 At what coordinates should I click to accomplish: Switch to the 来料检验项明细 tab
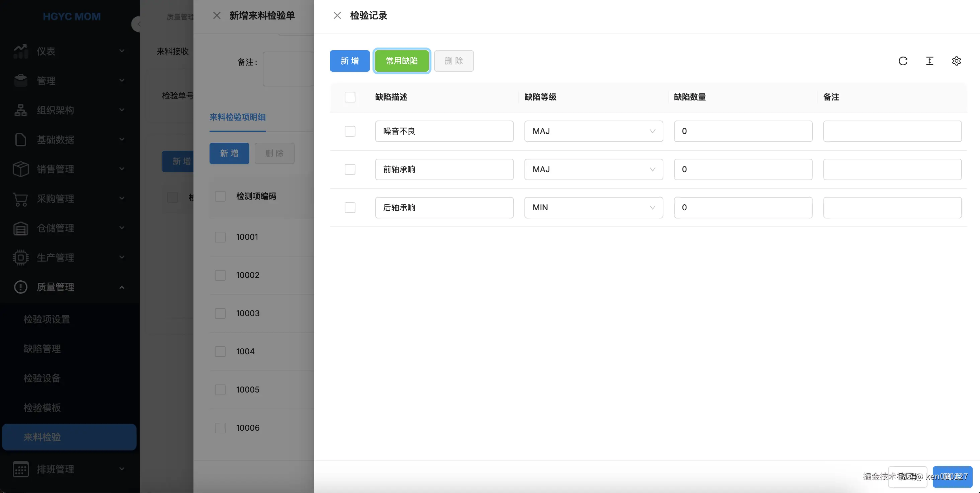[237, 117]
